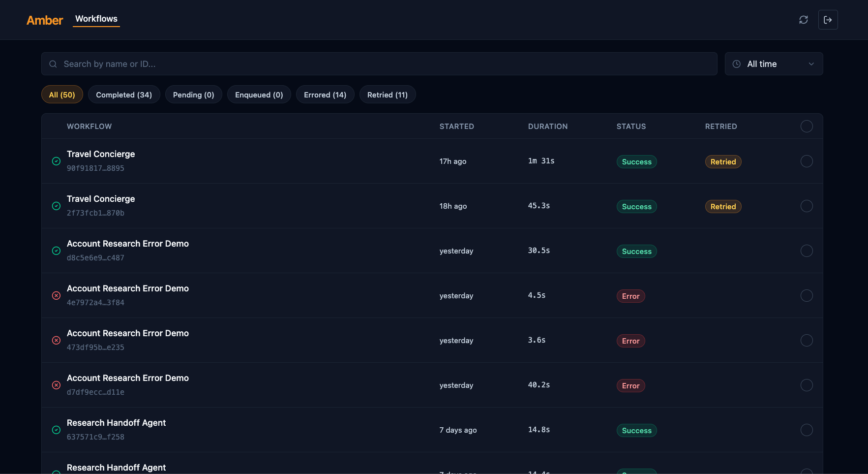Open Travel Concierge run 90f91817…8895
Screen dimensions: 868x474
(432, 161)
